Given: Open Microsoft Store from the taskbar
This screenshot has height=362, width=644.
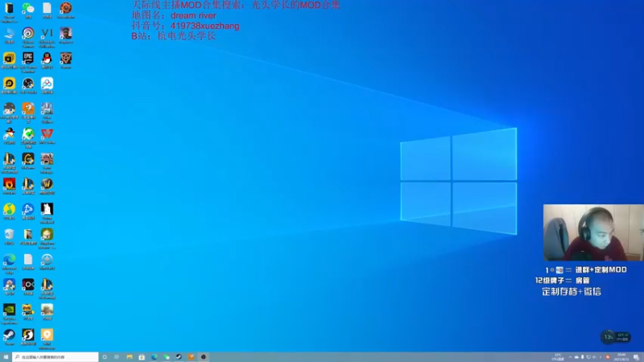Looking at the screenshot, I should tap(142, 357).
